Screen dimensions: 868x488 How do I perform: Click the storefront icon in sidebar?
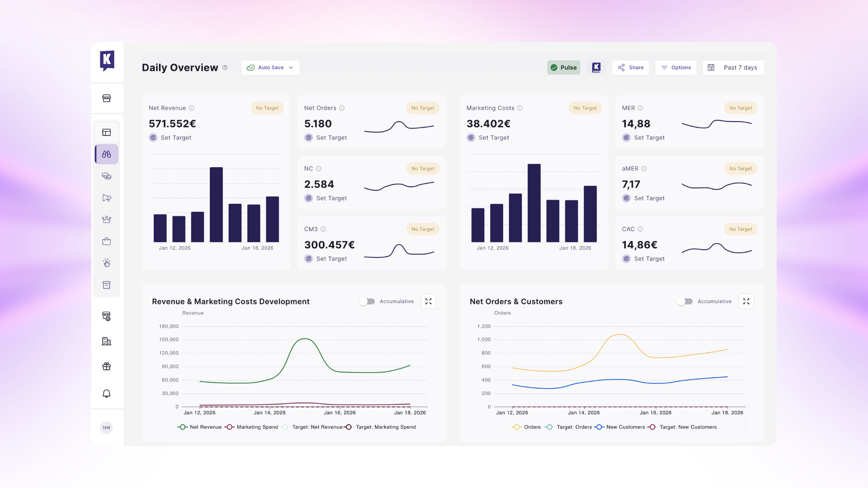click(x=107, y=98)
